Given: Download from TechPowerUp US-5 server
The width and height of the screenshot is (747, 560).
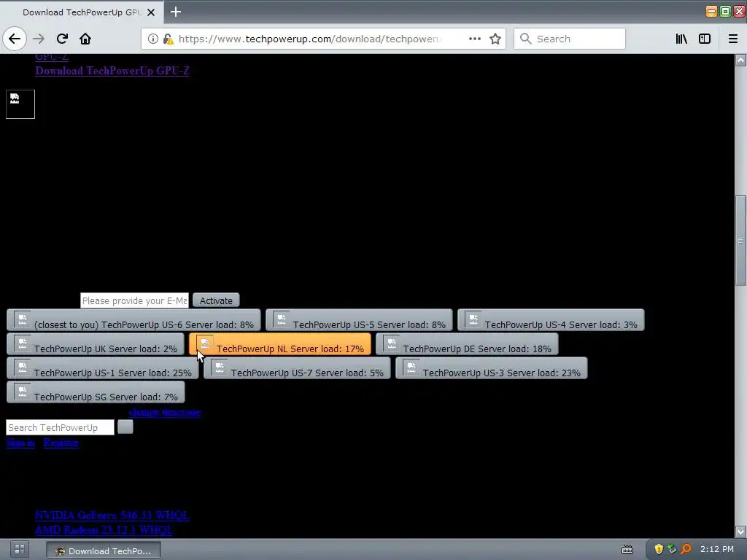Looking at the screenshot, I should 359,320.
